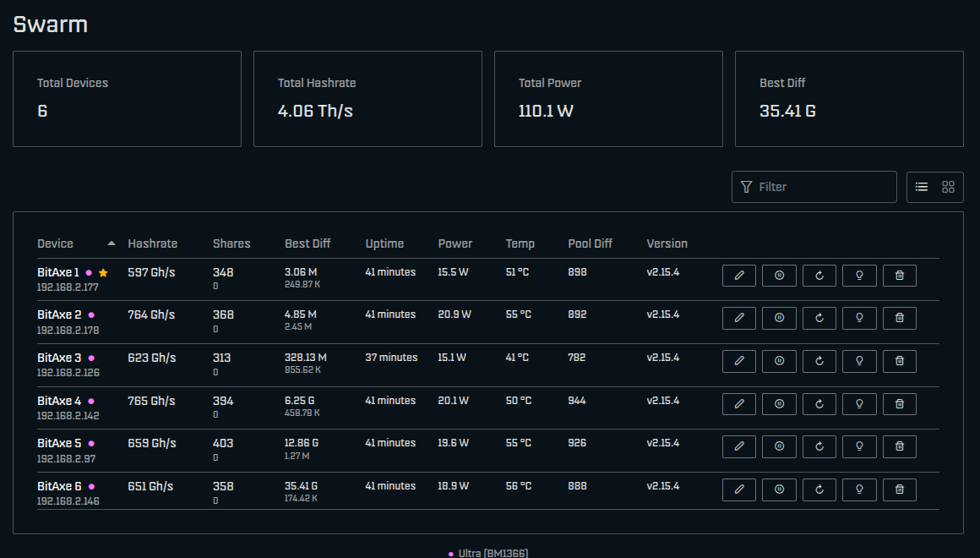Screen dimensions: 980x558
Task: Remove BitAxe 2 with the trash icon
Action: (x=900, y=318)
